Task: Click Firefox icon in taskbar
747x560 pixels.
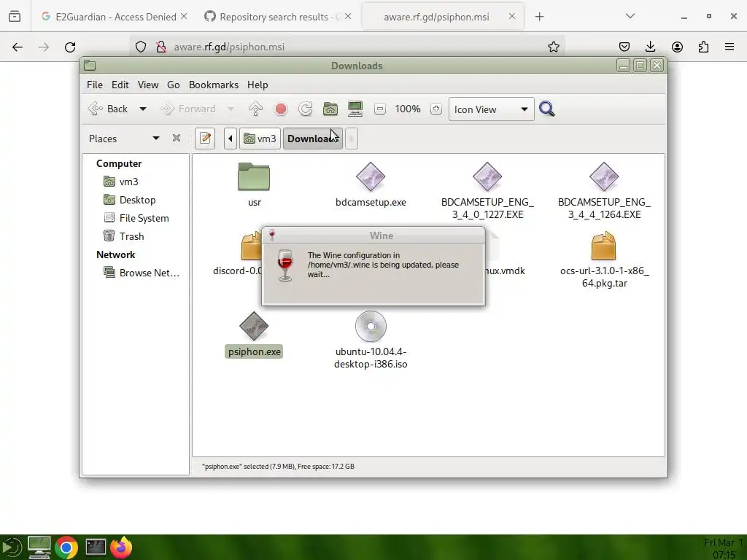Action: coord(121,547)
